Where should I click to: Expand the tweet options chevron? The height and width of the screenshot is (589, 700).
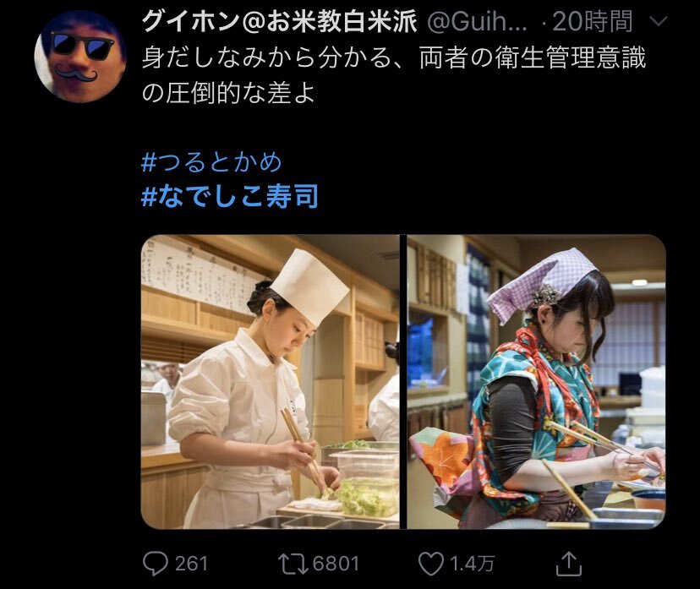click(x=659, y=21)
